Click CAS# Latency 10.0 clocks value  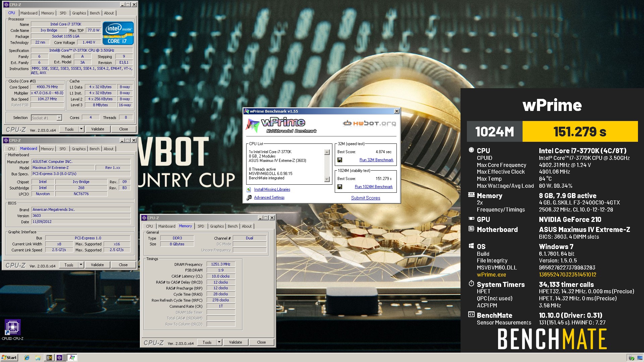221,276
